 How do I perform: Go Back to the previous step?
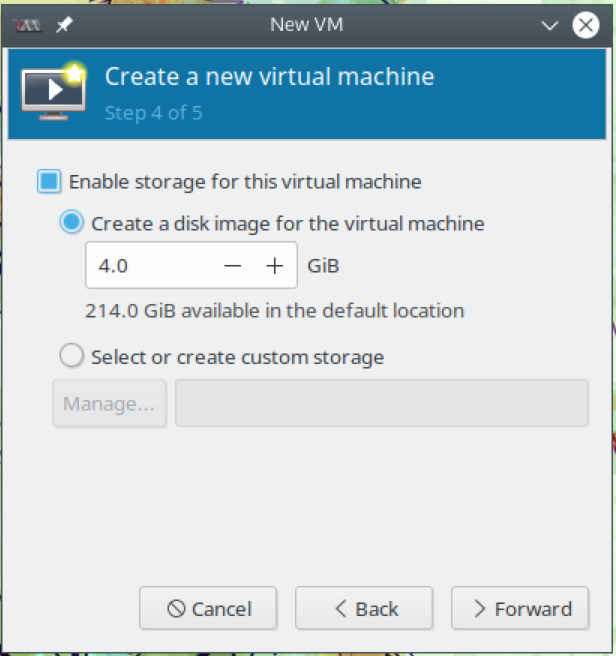(364, 608)
